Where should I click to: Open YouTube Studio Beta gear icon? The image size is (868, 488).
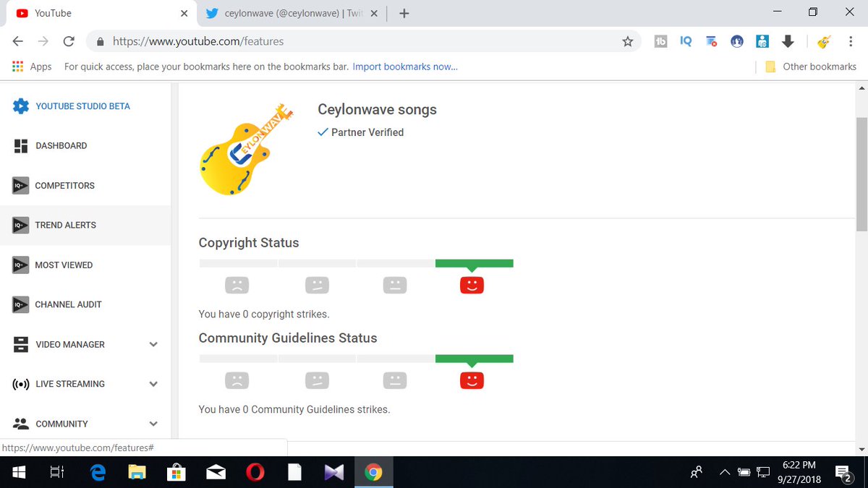click(x=21, y=106)
